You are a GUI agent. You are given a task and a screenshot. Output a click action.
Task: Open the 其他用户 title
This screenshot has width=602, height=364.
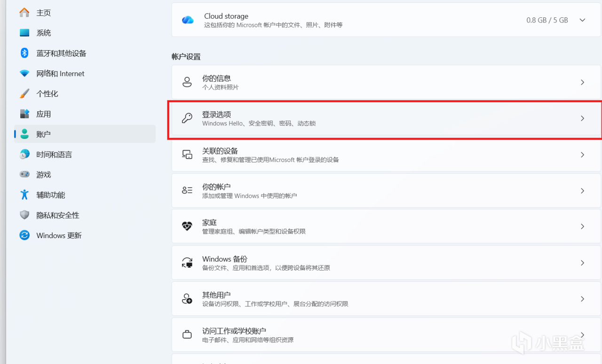(x=216, y=294)
